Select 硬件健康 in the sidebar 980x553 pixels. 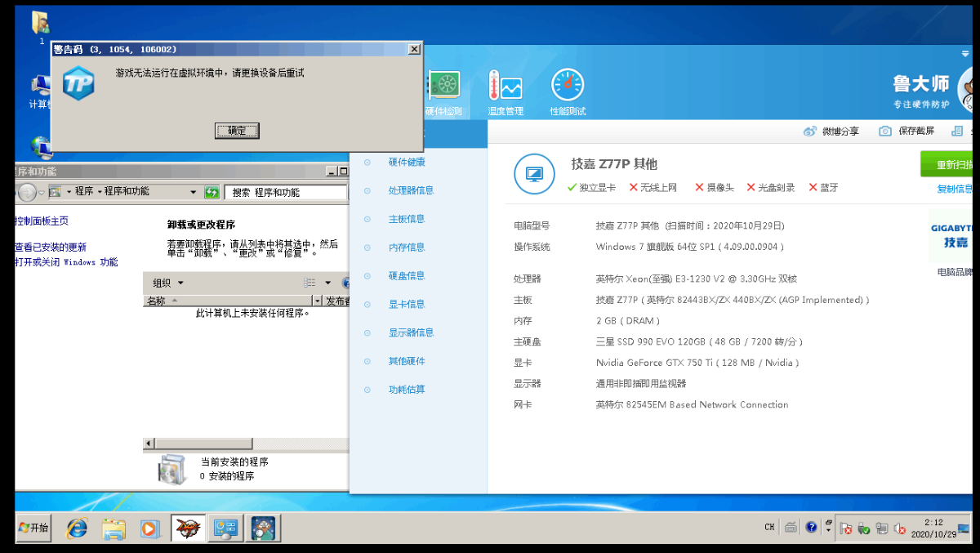click(407, 162)
